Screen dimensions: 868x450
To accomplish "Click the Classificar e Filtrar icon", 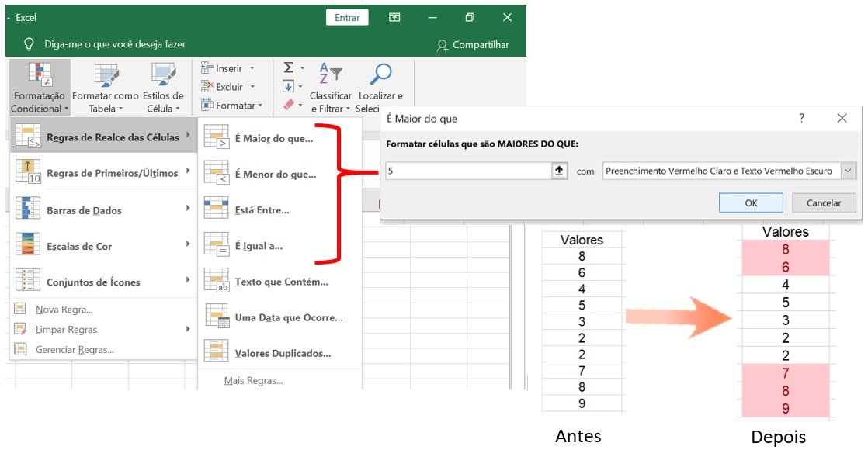I will pyautogui.click(x=331, y=74).
